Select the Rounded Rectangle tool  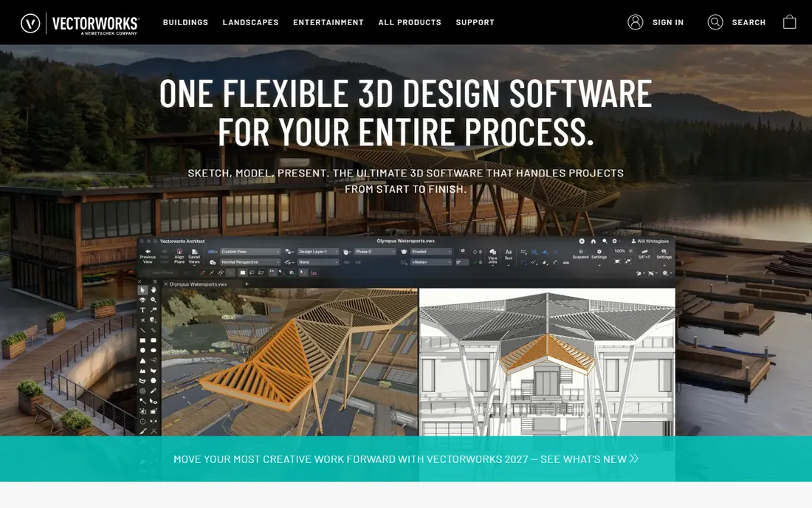click(154, 340)
